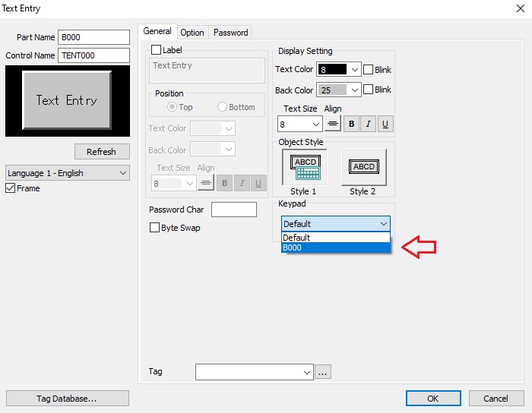The image size is (532, 413).
Task: Open the Tag Database
Action: coord(67,399)
